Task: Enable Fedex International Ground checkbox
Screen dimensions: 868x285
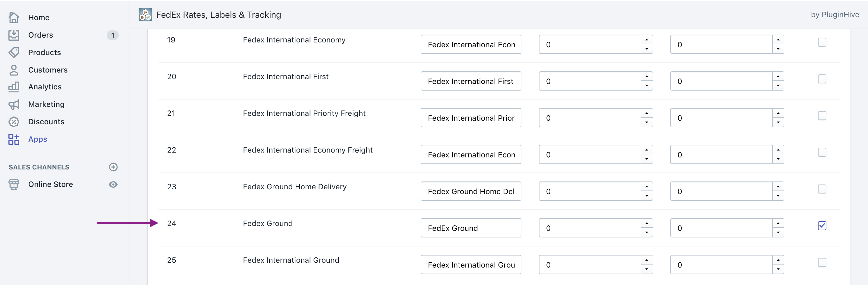Action: (x=822, y=262)
